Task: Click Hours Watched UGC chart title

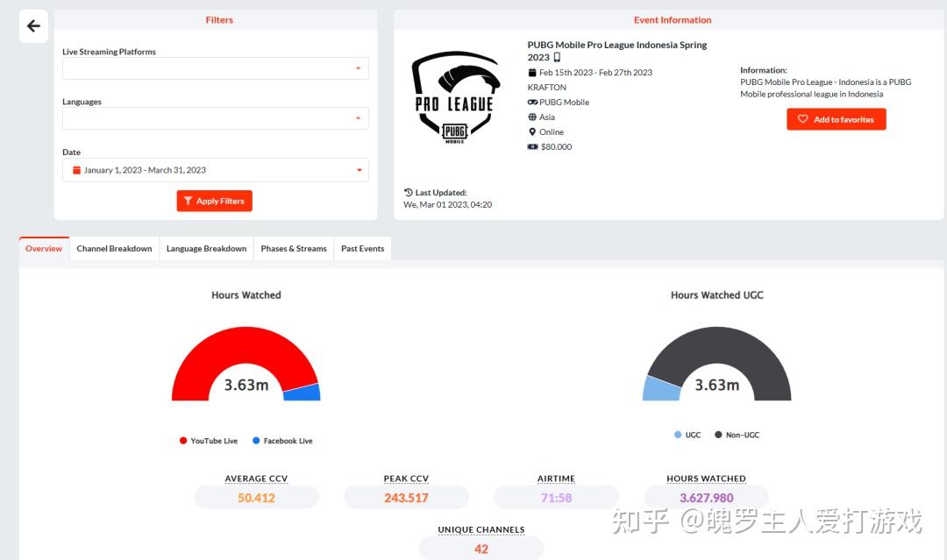Action: pyautogui.click(x=717, y=295)
